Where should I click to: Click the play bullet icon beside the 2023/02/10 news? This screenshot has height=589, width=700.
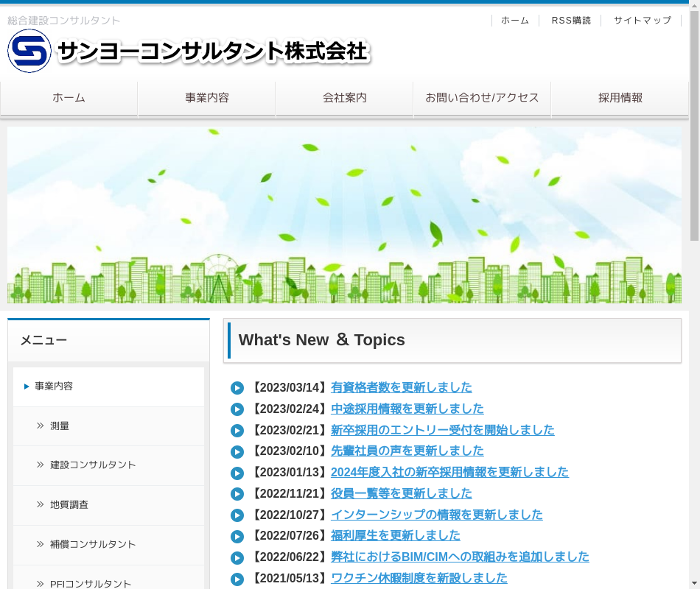pos(237,451)
